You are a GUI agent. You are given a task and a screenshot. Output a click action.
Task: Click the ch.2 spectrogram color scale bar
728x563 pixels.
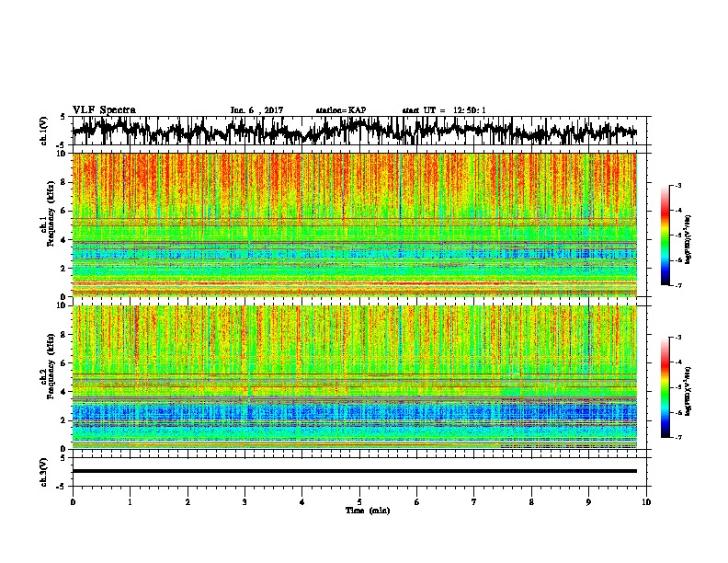pos(665,387)
